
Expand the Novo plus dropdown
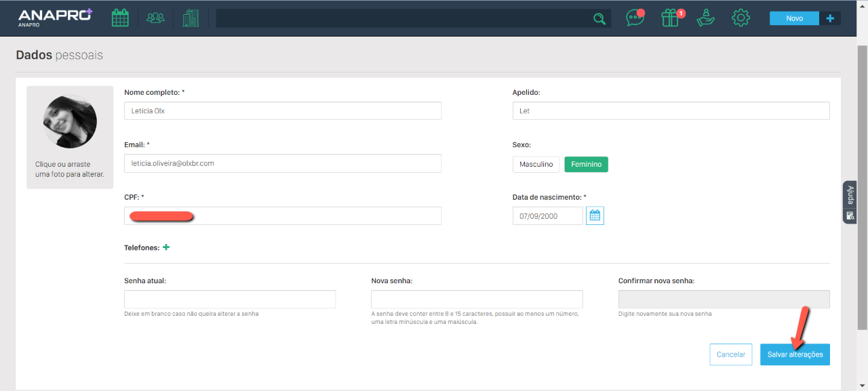tap(830, 18)
